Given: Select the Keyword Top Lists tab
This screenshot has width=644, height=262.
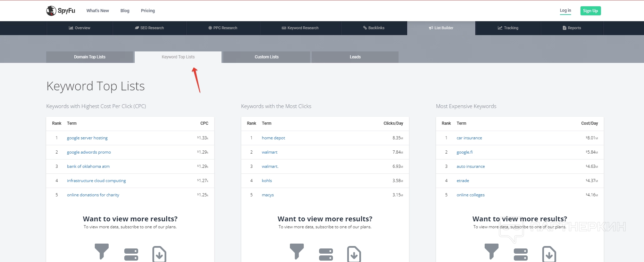Looking at the screenshot, I should (x=178, y=57).
